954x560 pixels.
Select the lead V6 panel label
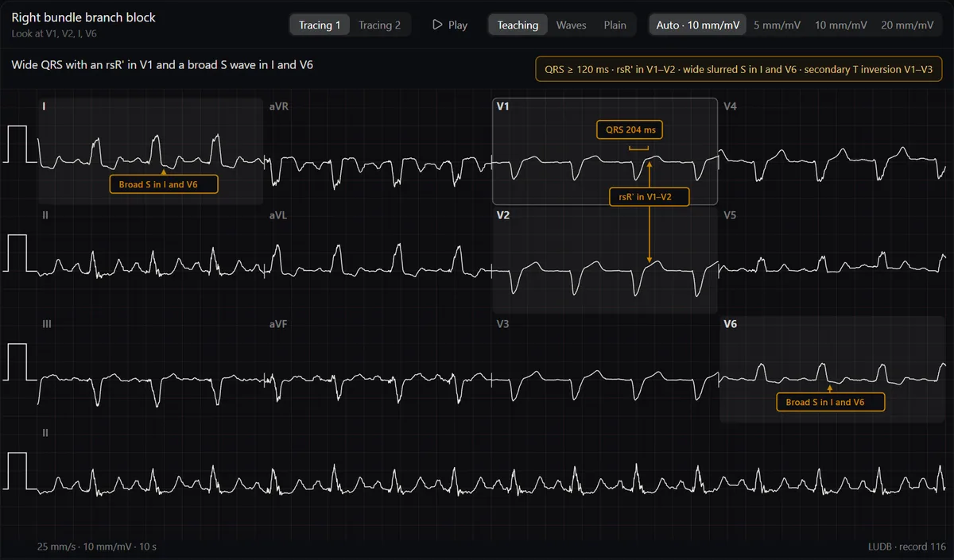click(x=731, y=324)
